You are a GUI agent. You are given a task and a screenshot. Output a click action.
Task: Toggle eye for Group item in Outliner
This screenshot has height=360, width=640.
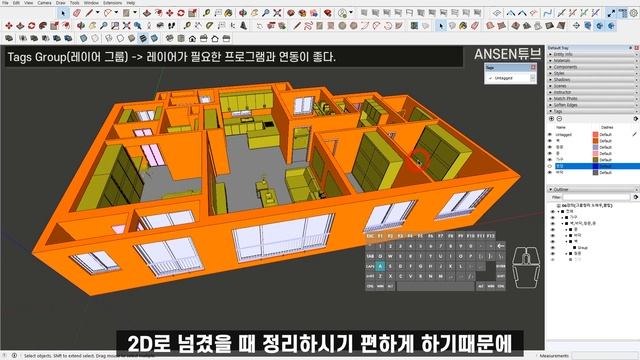point(553,248)
